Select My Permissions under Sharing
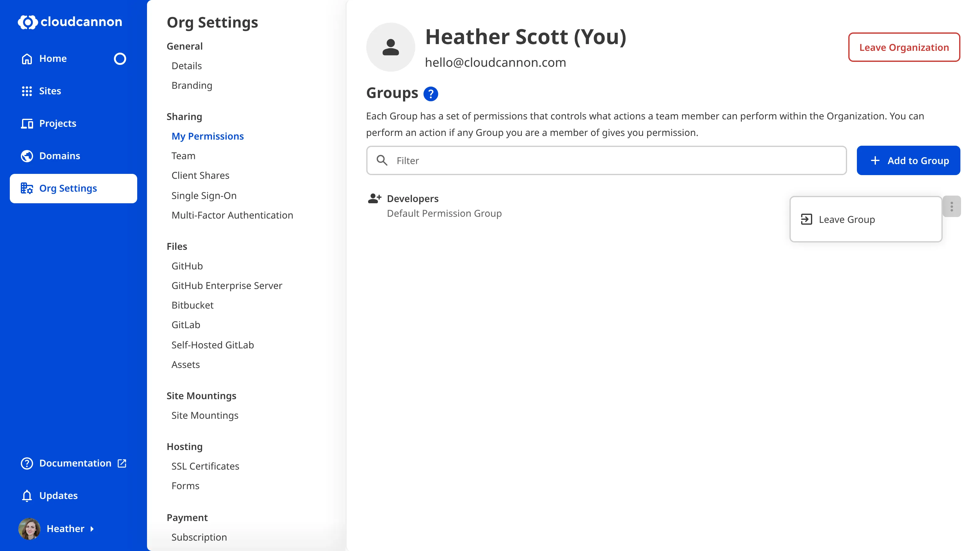Image resolution: width=980 pixels, height=551 pixels. (207, 136)
